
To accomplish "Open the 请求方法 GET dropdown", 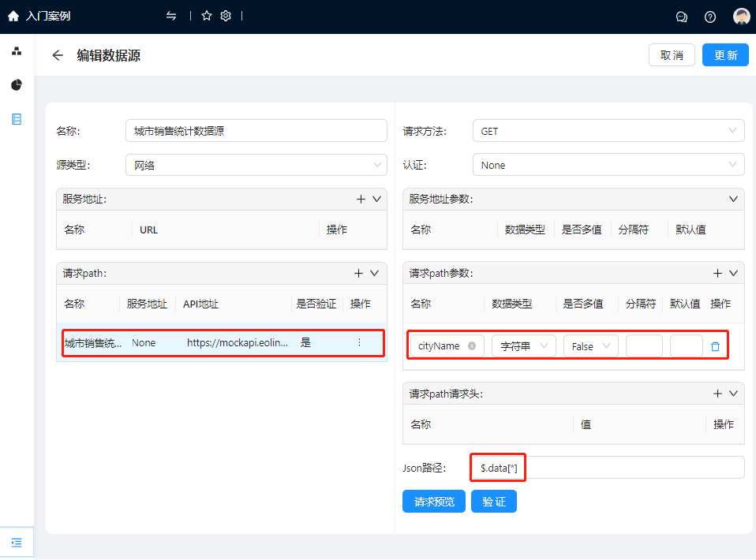I will (608, 131).
